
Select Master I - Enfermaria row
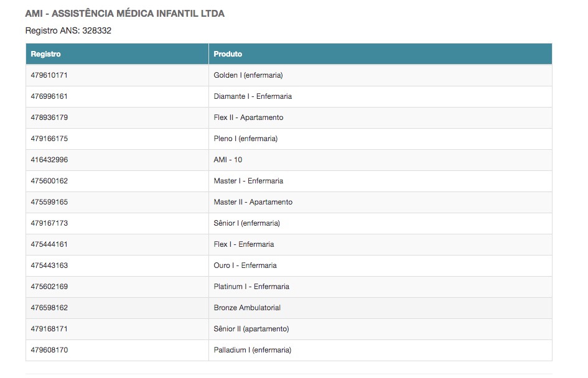(248, 181)
